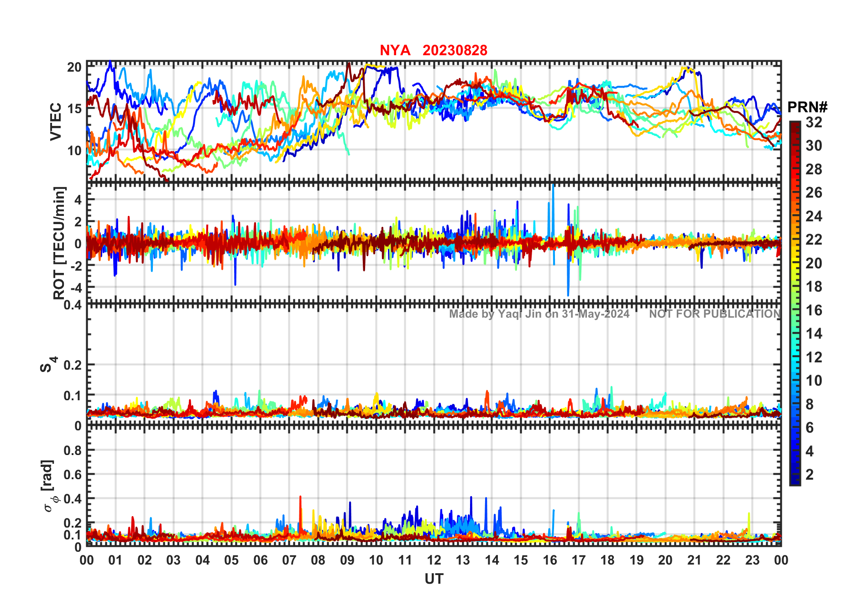Click the plot title "NYA 20230828"
Viewport: 868px width, 607px height.
(x=434, y=50)
